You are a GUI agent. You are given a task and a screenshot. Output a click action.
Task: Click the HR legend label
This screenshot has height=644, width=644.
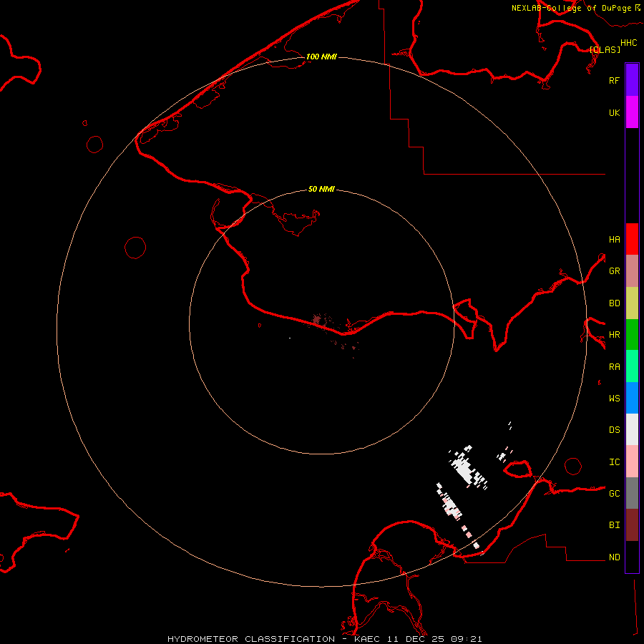click(614, 335)
